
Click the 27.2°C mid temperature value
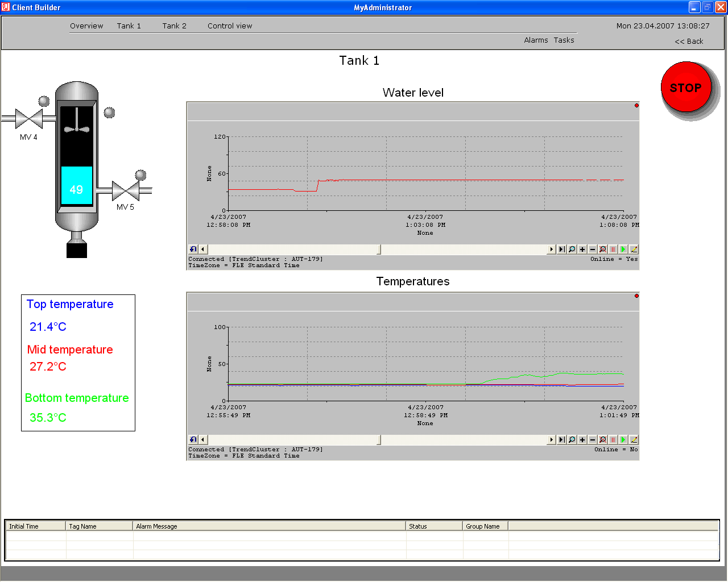coord(48,367)
